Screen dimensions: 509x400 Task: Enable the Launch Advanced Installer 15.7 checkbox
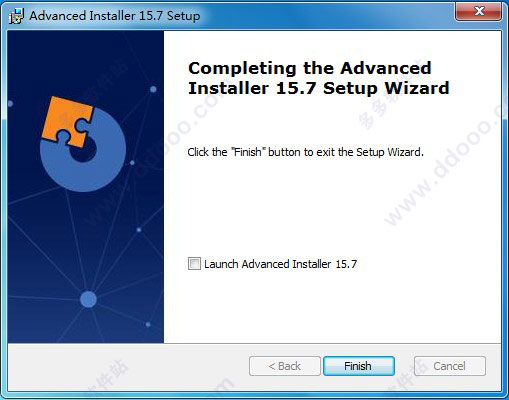point(194,264)
